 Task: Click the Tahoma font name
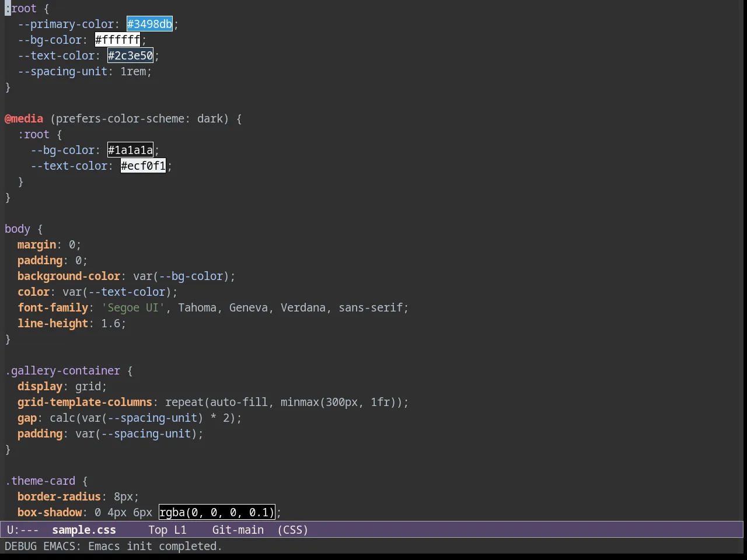point(197,307)
